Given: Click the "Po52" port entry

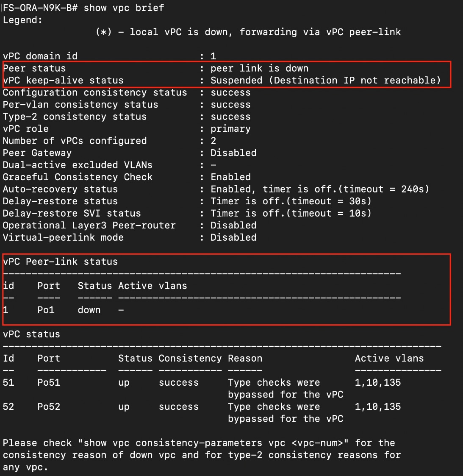Looking at the screenshot, I should tap(49, 406).
